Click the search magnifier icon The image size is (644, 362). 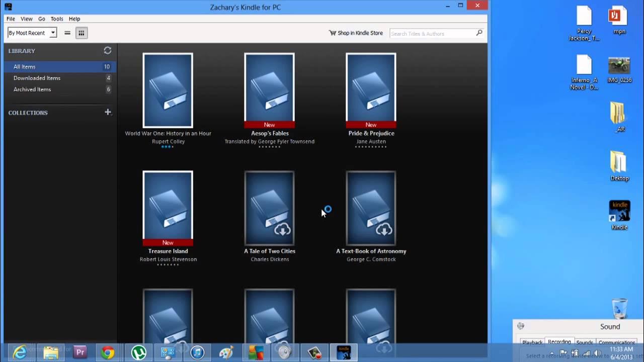[479, 33]
